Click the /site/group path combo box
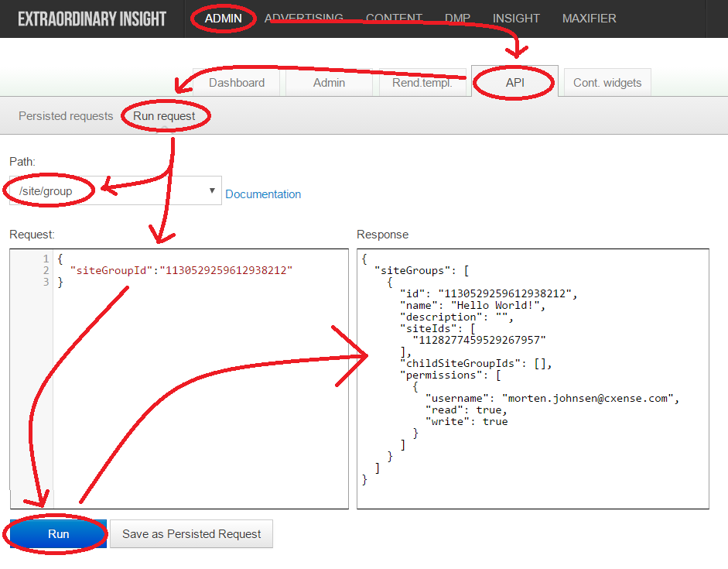 pyautogui.click(x=115, y=190)
